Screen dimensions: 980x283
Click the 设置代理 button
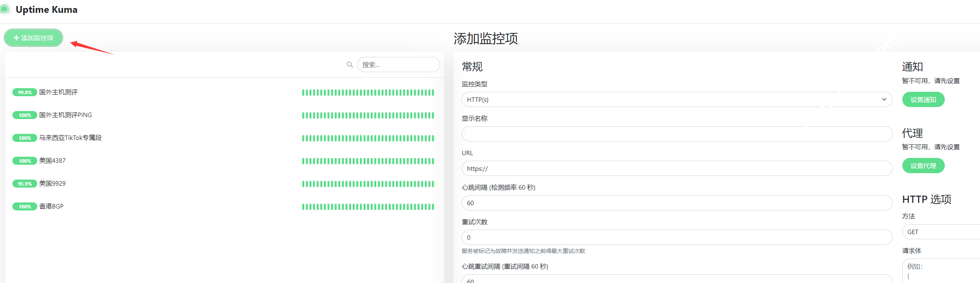click(x=923, y=166)
